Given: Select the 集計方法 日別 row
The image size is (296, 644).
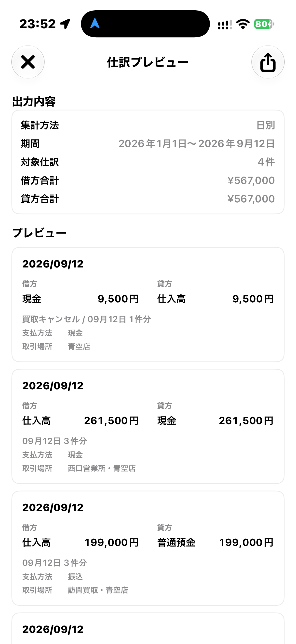Looking at the screenshot, I should coord(148,125).
